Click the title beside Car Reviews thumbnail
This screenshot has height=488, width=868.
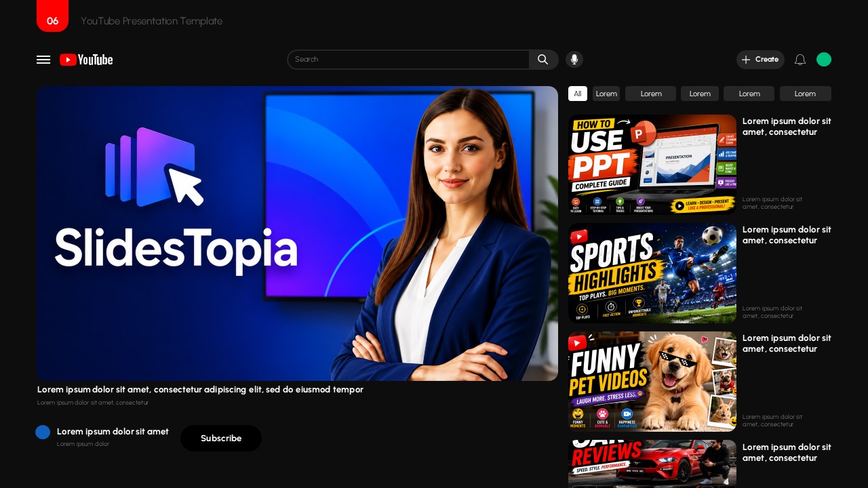coord(787,453)
